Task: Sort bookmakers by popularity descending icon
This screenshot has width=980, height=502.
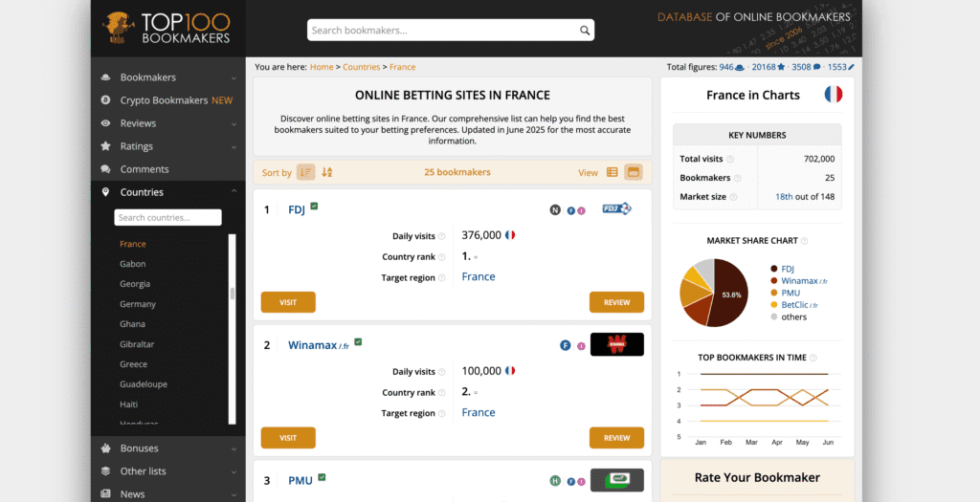Action: coord(305,172)
